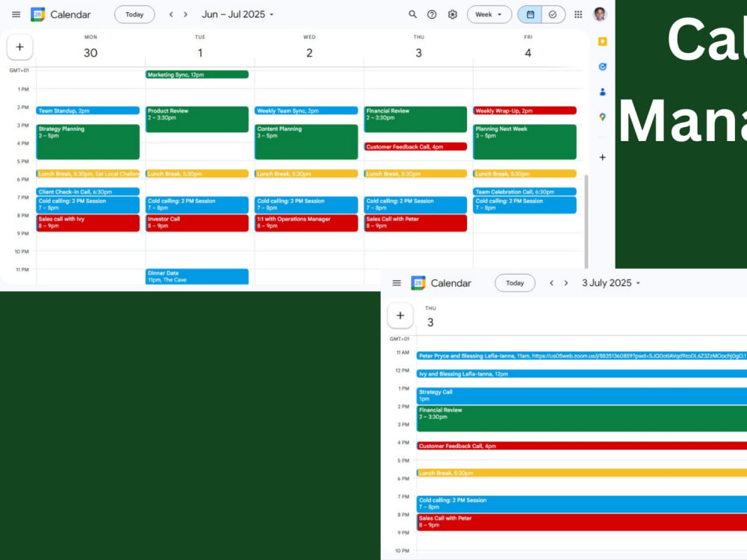747x560 pixels.
Task: Open main menu in the week-view calendar
Action: pyautogui.click(x=16, y=15)
